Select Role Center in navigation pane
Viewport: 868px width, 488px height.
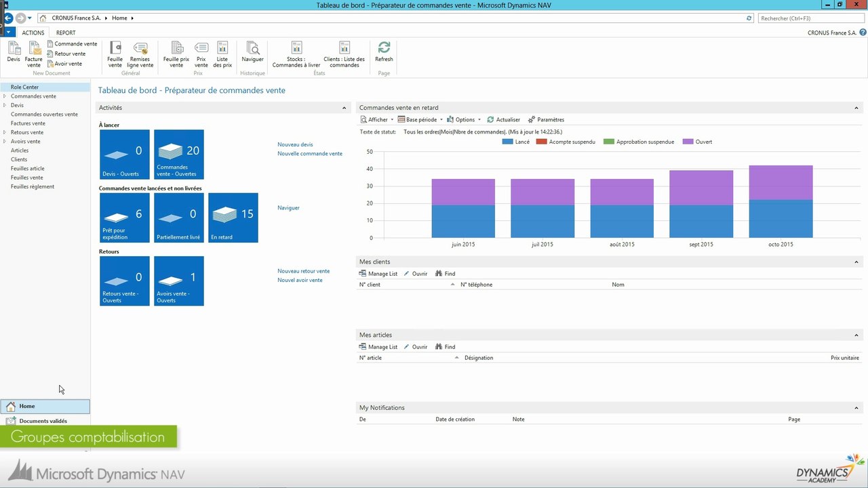click(x=45, y=87)
